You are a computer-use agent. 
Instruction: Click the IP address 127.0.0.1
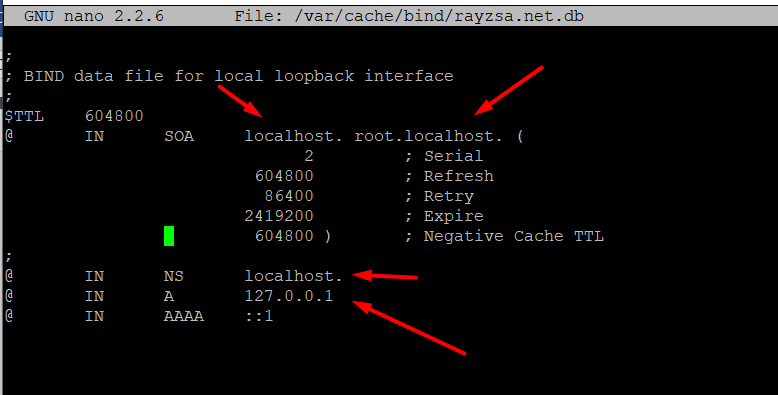289,296
